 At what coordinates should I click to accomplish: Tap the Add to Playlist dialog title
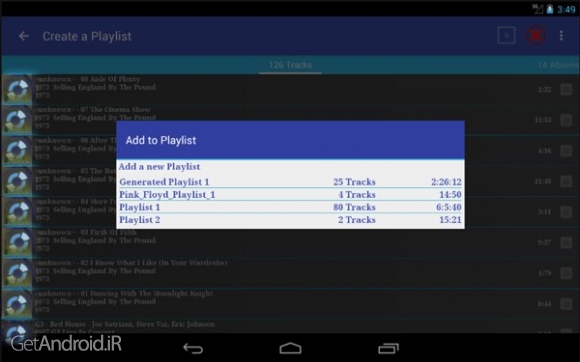tap(161, 140)
